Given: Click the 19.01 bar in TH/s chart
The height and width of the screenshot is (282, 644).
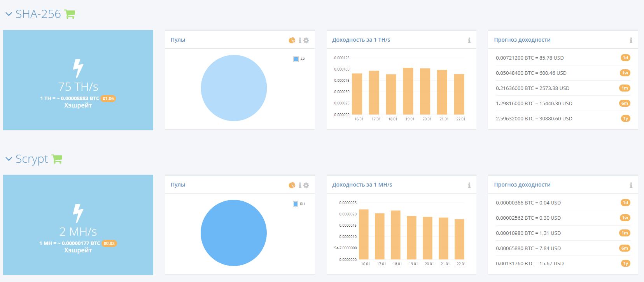Looking at the screenshot, I should pos(408,91).
